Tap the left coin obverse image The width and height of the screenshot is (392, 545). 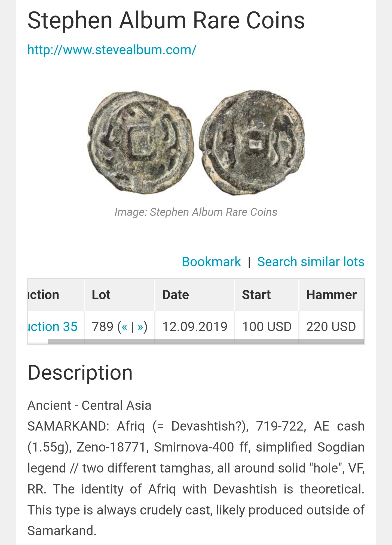(x=141, y=143)
